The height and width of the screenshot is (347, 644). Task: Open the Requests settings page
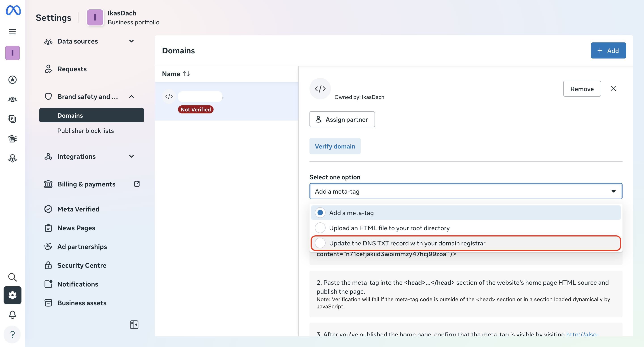click(x=72, y=69)
